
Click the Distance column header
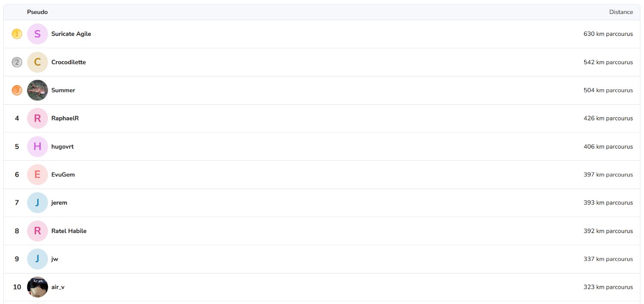[x=621, y=12]
